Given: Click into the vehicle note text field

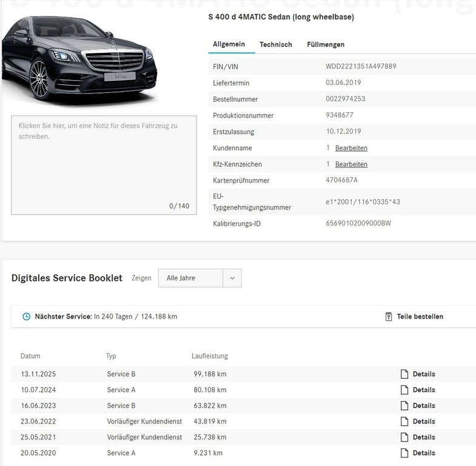Looking at the screenshot, I should point(104,164).
